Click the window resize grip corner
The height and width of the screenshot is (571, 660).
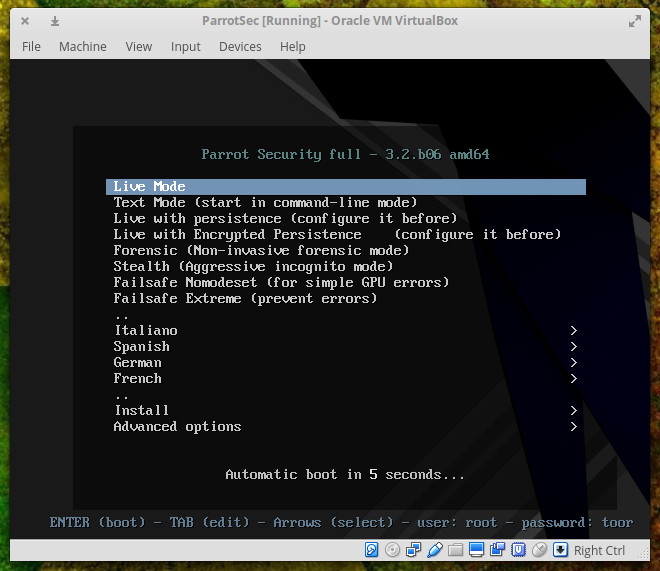tap(644, 555)
